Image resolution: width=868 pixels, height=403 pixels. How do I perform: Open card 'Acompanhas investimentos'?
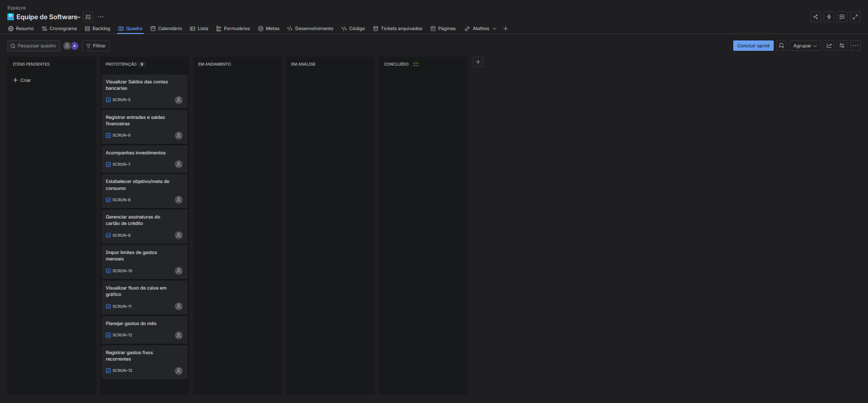tap(145, 158)
